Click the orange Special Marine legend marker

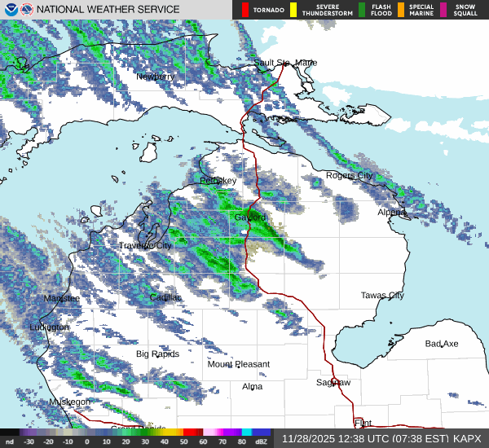coord(402,10)
